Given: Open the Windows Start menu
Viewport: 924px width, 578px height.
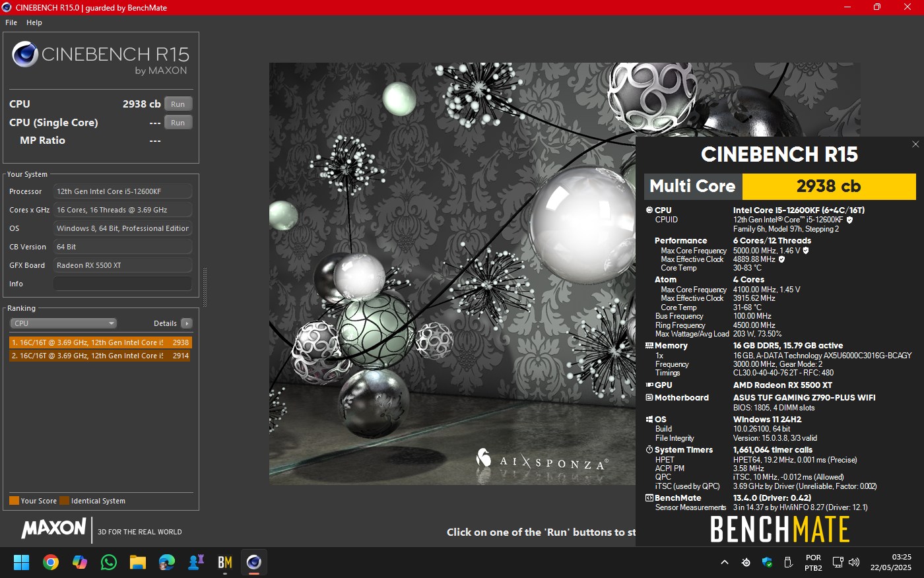Looking at the screenshot, I should (x=22, y=562).
